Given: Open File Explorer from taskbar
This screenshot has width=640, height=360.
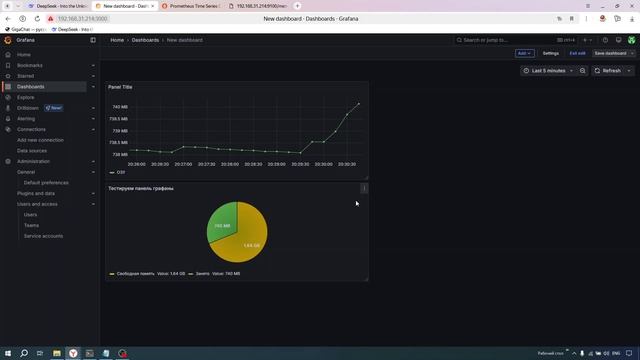Looking at the screenshot, I should pyautogui.click(x=57, y=353).
